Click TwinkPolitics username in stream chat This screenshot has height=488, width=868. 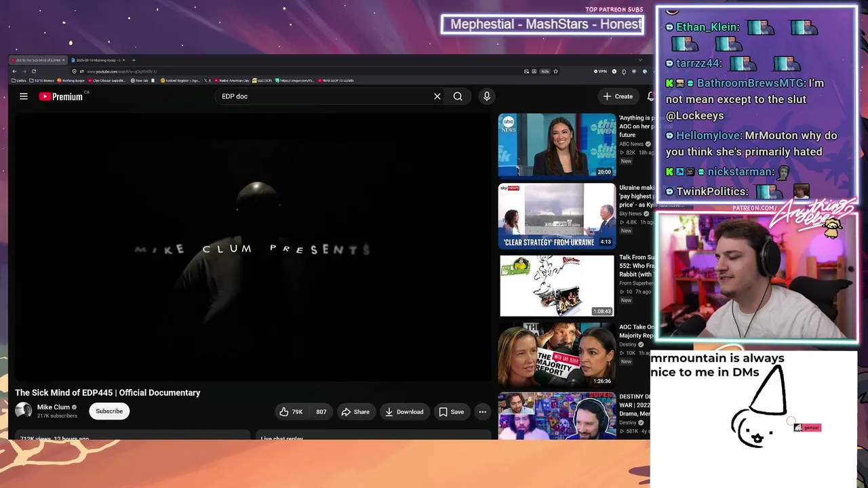coord(712,192)
